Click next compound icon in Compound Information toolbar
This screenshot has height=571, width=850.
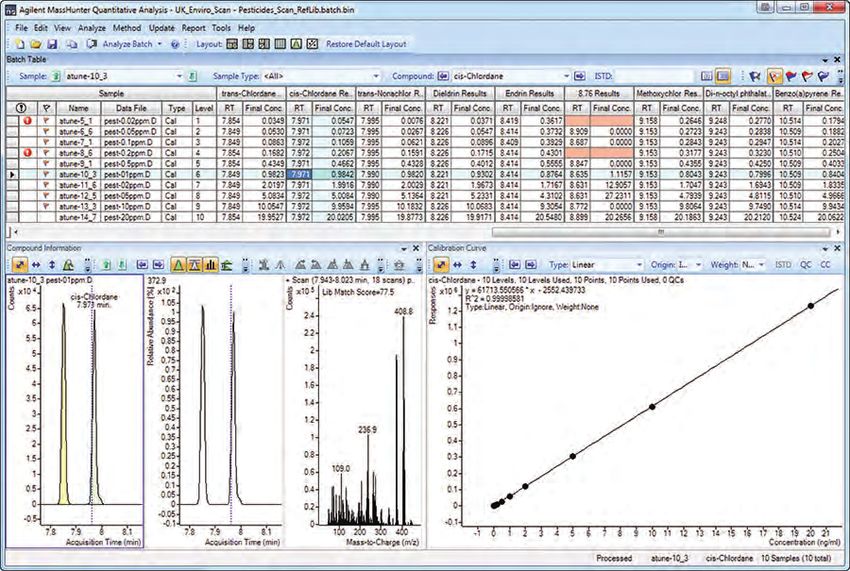pos(158,265)
